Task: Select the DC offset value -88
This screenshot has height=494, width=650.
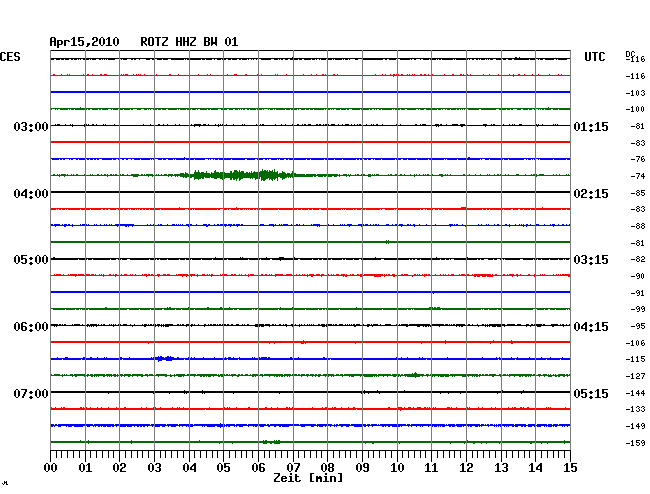Action: pyautogui.click(x=638, y=226)
